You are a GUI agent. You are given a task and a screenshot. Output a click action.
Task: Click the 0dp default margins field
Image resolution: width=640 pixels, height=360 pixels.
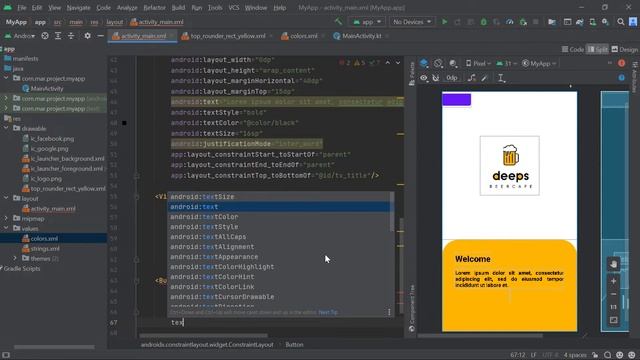pos(451,78)
